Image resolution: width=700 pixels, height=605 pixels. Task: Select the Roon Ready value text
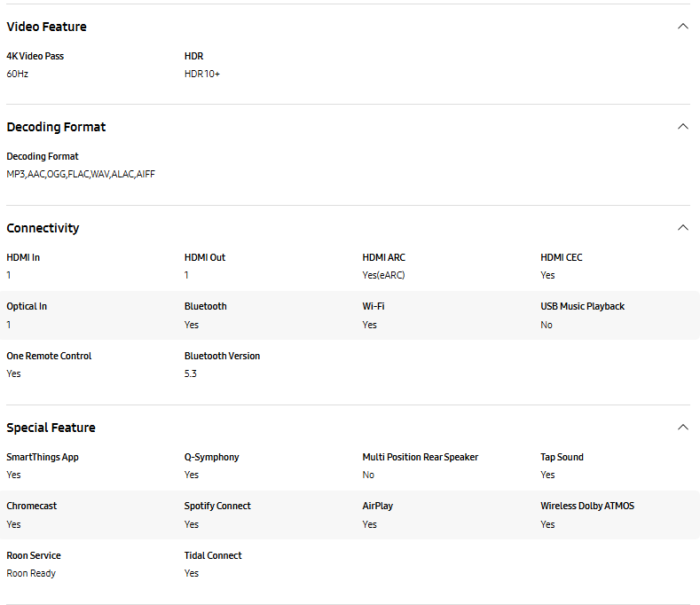[x=31, y=573]
